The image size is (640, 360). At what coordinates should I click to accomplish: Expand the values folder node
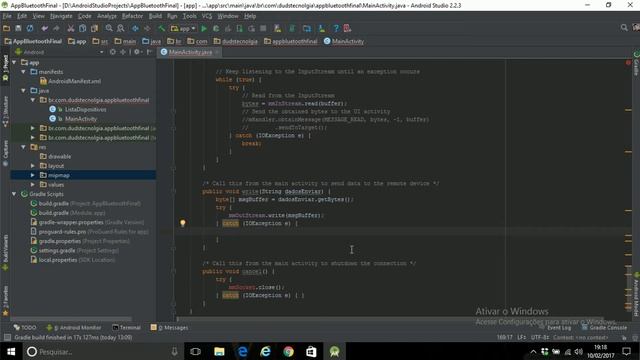(x=33, y=184)
